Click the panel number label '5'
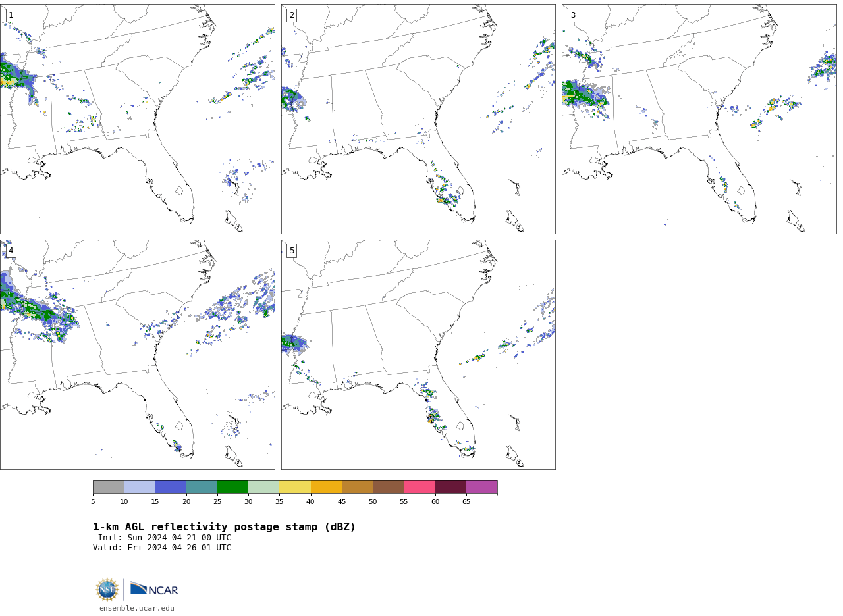This screenshot has height=616, width=843. pos(292,251)
